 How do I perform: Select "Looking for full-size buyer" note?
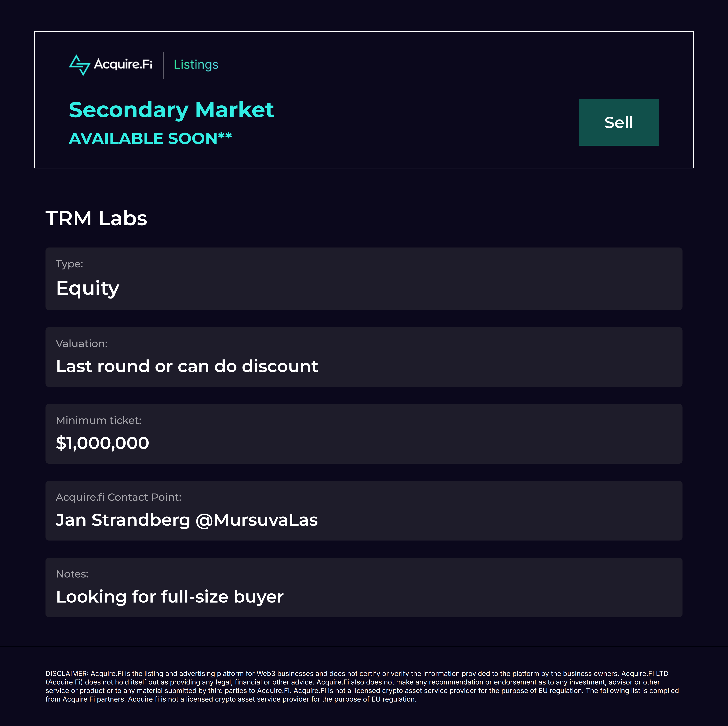point(169,597)
